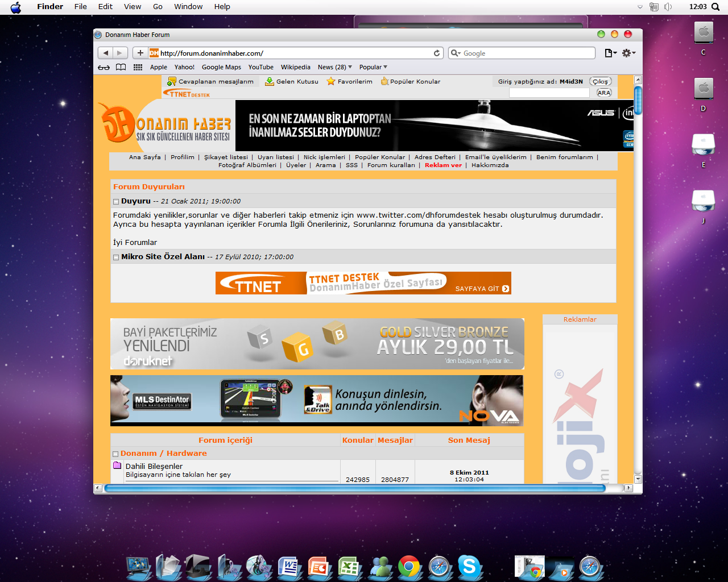This screenshot has width=728, height=582.
Task: Open Reading List glasses icon
Action: coord(104,67)
